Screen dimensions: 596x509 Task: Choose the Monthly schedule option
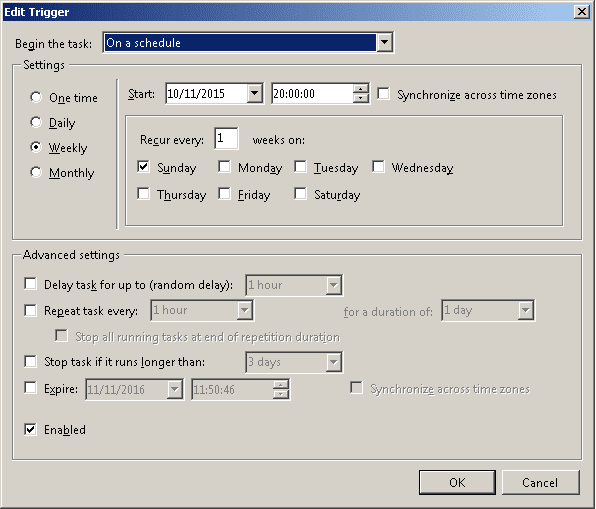coord(36,173)
